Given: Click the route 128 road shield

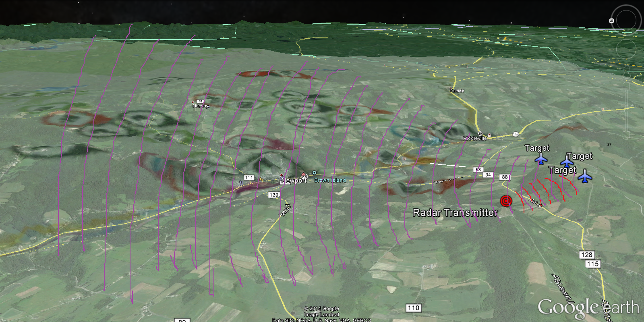Looking at the screenshot, I should [586, 255].
